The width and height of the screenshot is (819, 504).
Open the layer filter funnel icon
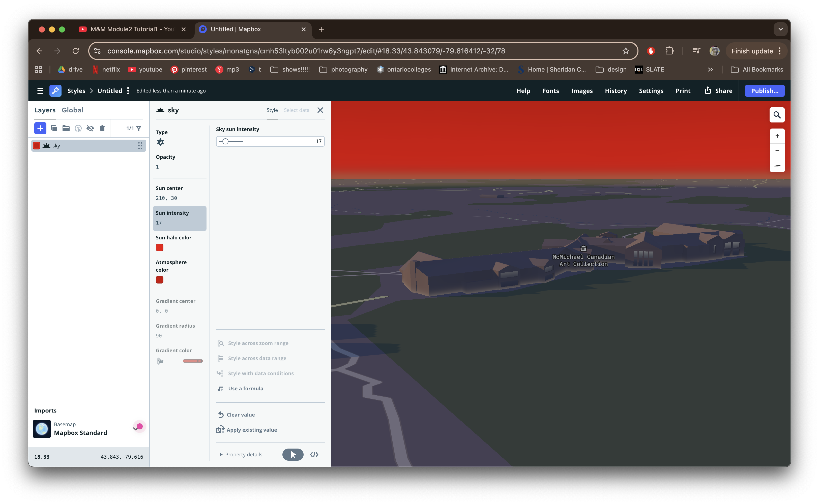(139, 128)
